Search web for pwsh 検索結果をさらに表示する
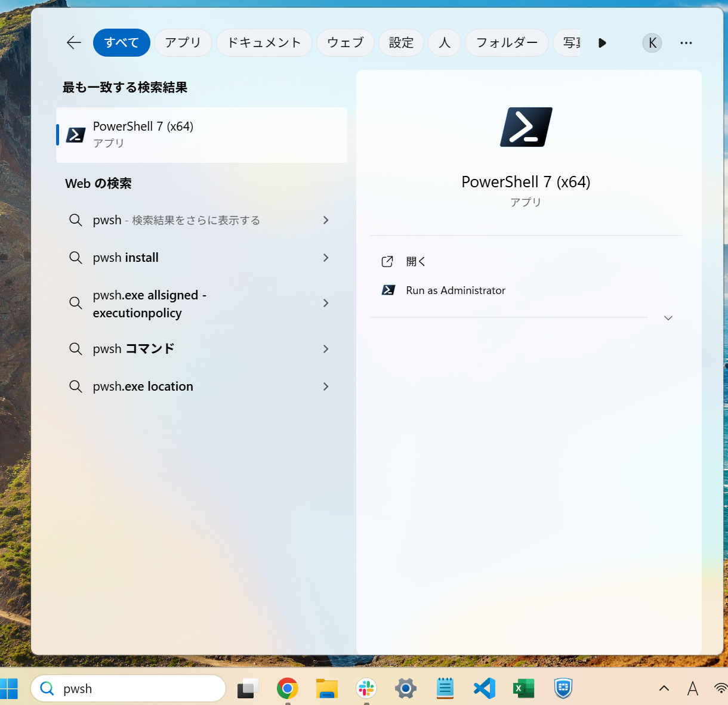Image resolution: width=728 pixels, height=705 pixels. 202,220
